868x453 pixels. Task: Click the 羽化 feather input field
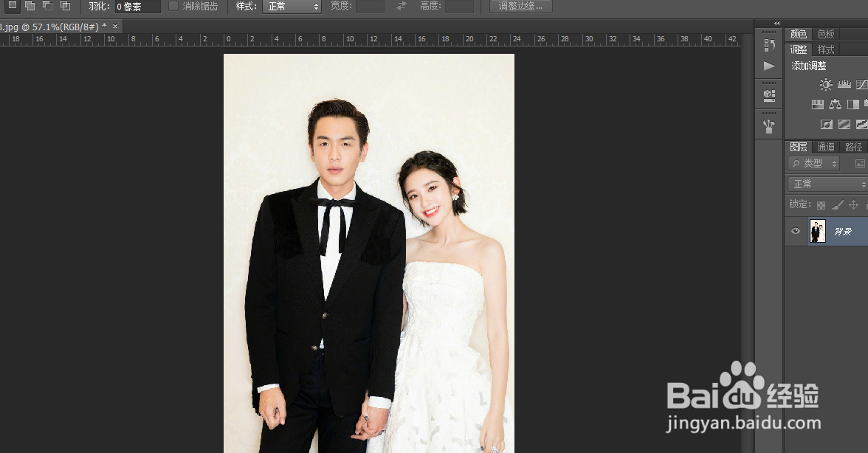137,7
